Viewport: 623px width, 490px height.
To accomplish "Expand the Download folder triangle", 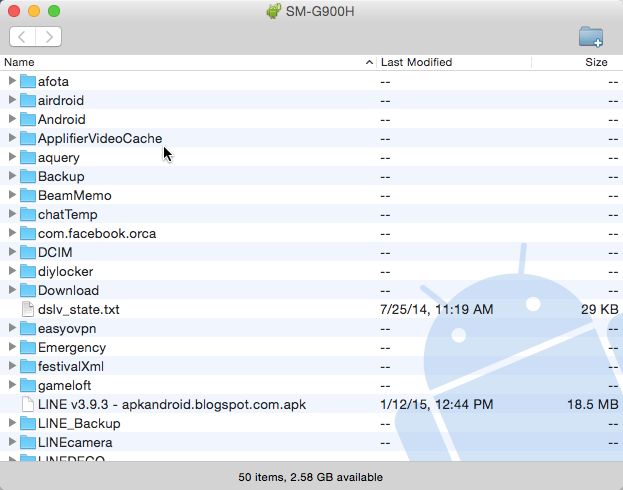I will click(12, 290).
